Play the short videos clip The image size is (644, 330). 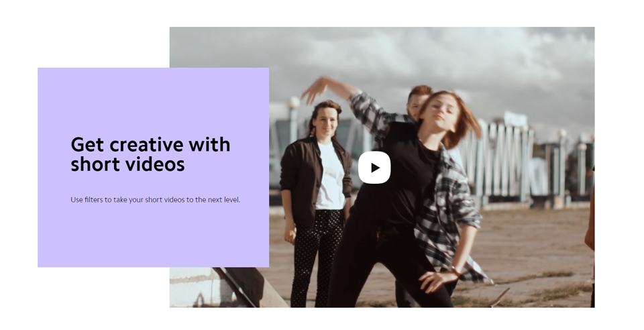[374, 168]
